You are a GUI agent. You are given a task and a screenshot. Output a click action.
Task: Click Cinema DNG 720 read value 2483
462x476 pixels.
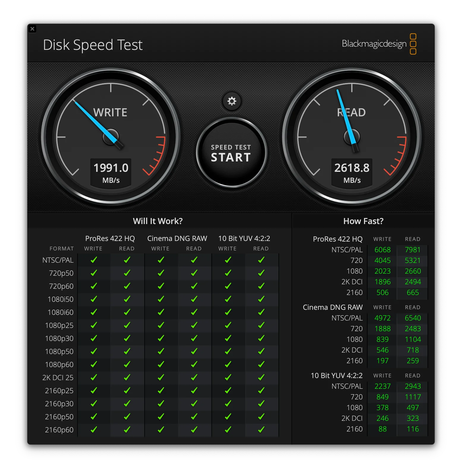click(413, 329)
